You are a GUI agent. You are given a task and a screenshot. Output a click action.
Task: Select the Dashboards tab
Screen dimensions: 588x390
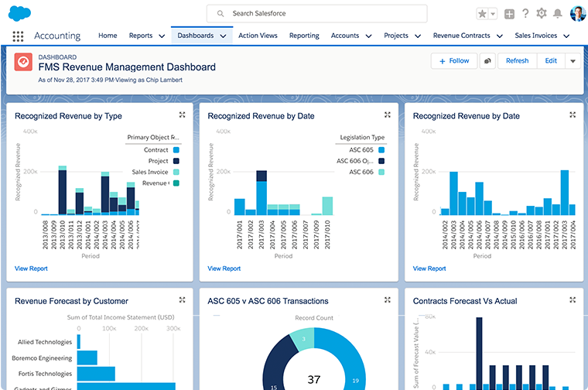click(196, 36)
